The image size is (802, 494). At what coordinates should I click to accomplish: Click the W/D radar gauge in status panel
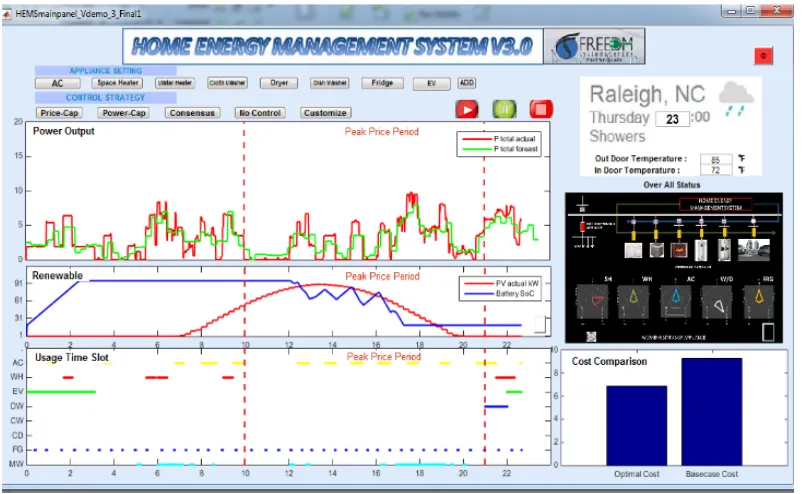(x=718, y=301)
